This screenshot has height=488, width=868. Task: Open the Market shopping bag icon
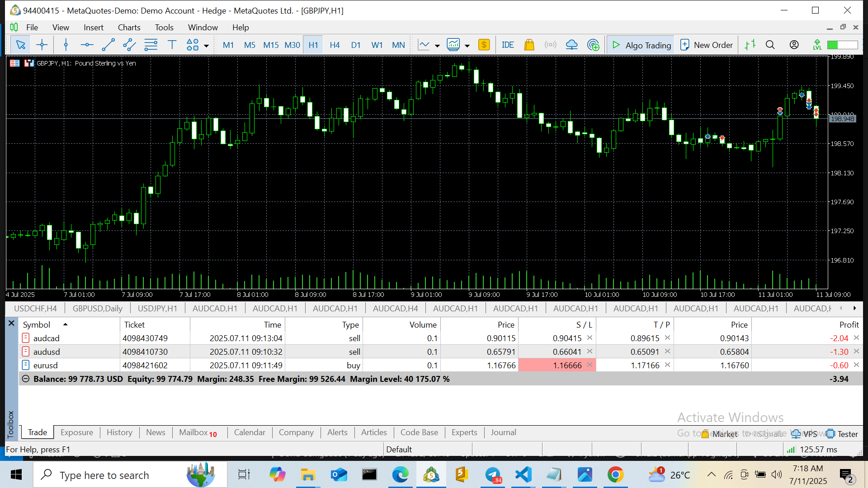(x=529, y=45)
